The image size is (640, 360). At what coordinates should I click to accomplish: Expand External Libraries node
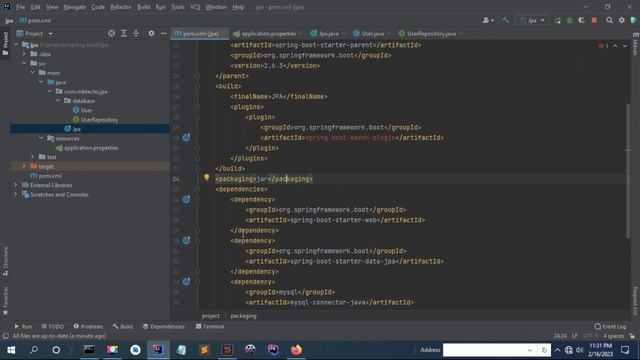click(x=16, y=185)
